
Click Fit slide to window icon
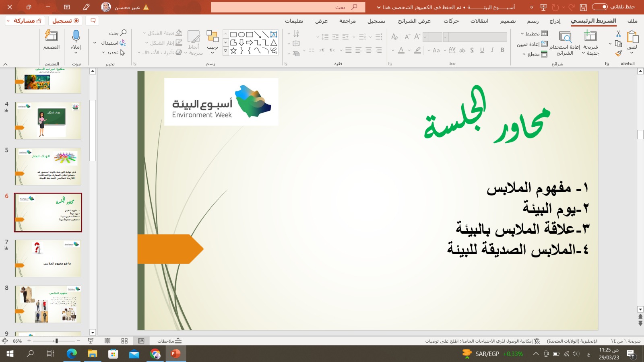[5, 341]
